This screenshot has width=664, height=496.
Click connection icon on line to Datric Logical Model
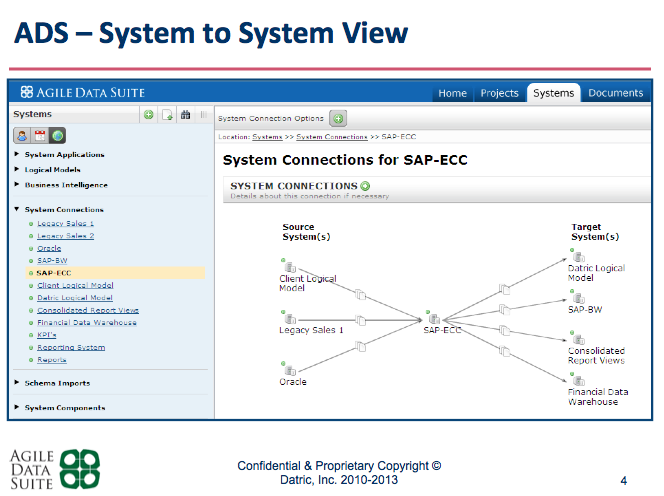pos(504,289)
